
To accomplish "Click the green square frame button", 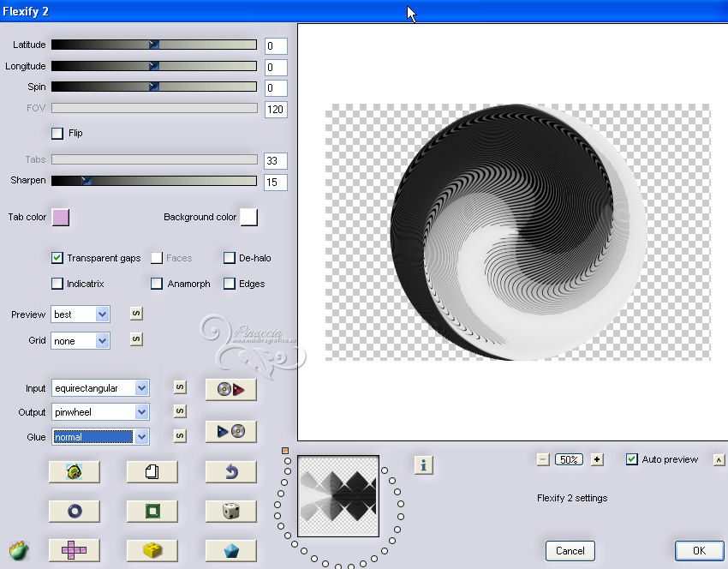I will pyautogui.click(x=152, y=511).
